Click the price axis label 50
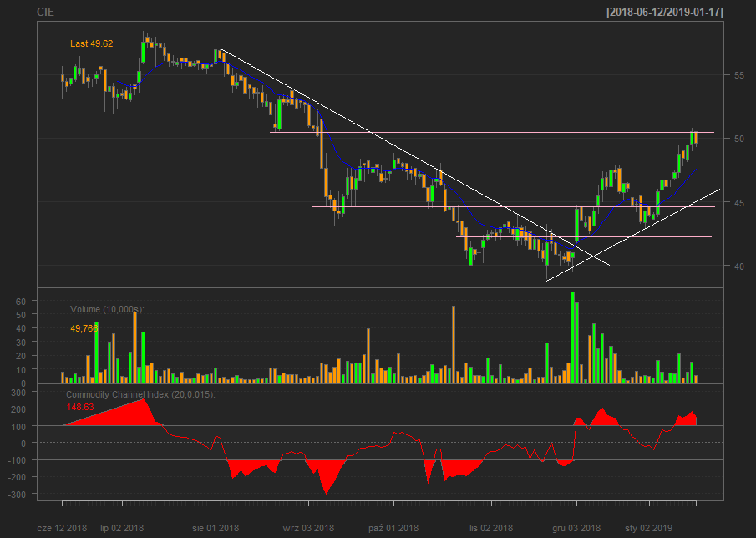 pos(738,139)
